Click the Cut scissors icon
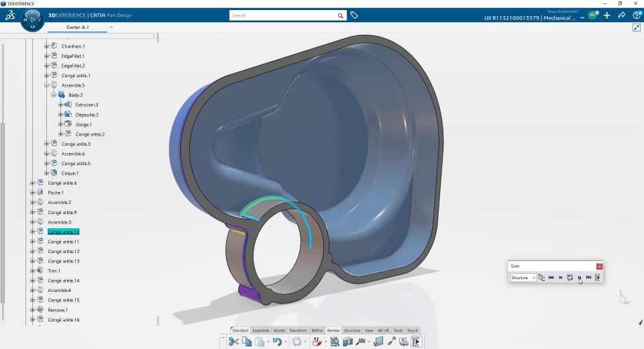The height and width of the screenshot is (349, 644). coord(233,341)
